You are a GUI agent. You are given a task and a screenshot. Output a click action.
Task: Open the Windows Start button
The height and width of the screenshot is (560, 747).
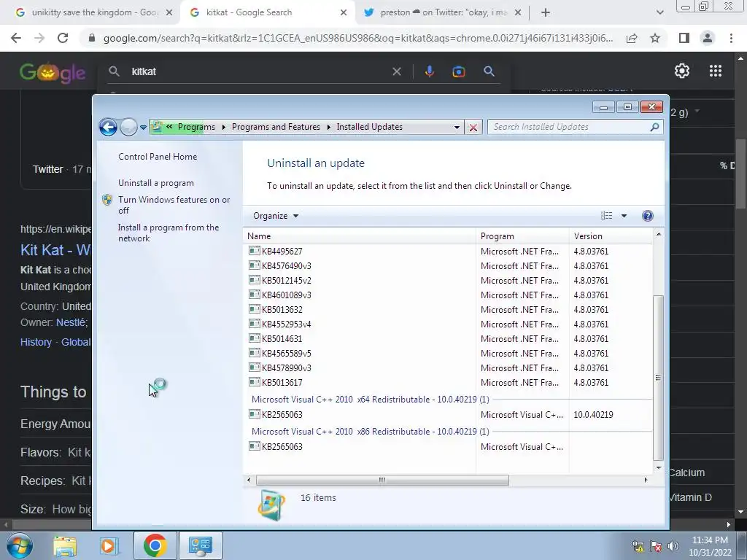[19, 545]
